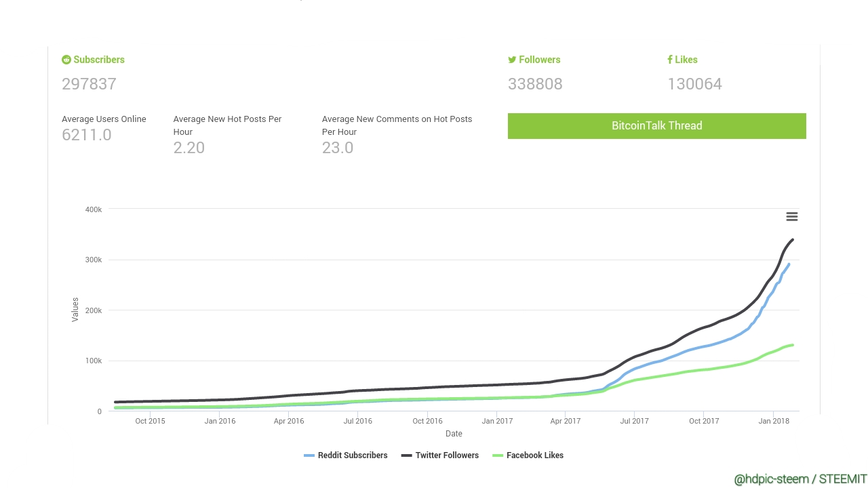868x488 pixels.
Task: Click the Likes heading link
Action: (686, 60)
